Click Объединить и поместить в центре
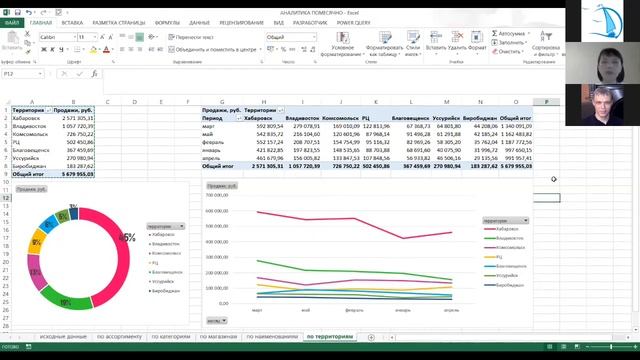640x360 pixels. coord(212,49)
